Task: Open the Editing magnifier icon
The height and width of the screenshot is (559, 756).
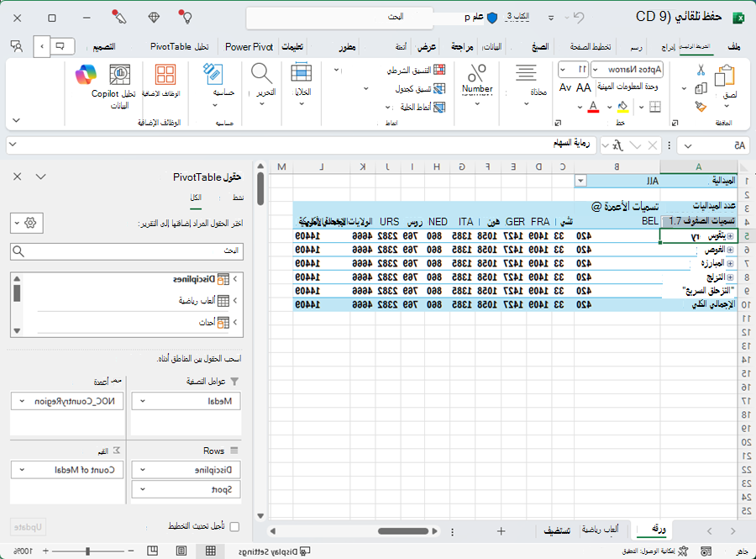Action: [262, 74]
